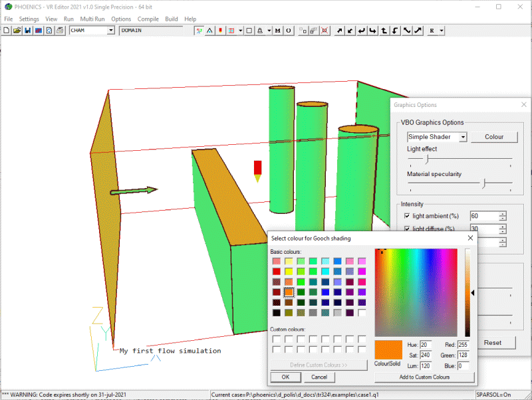Screen dimensions: 532x400
Task: Open the Simple Shader dropdown
Action: click(x=463, y=136)
